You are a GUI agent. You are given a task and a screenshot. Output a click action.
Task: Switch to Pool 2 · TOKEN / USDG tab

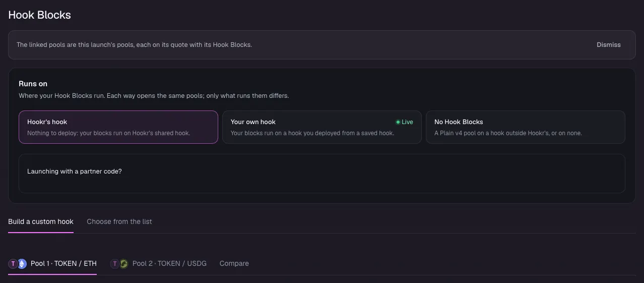pyautogui.click(x=158, y=263)
